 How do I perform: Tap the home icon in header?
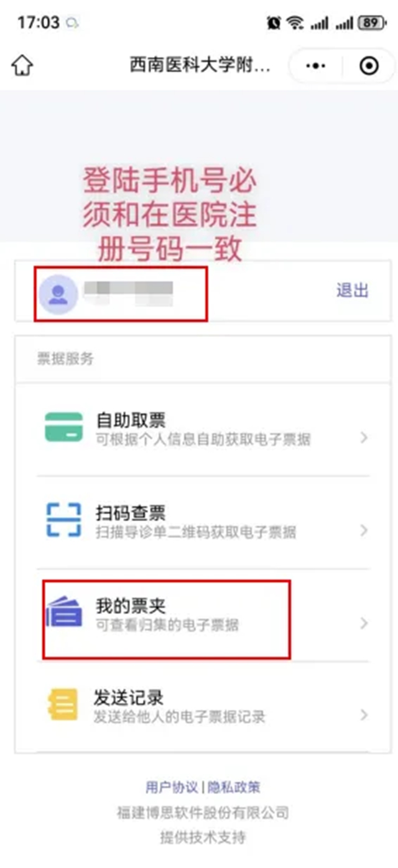[x=22, y=65]
